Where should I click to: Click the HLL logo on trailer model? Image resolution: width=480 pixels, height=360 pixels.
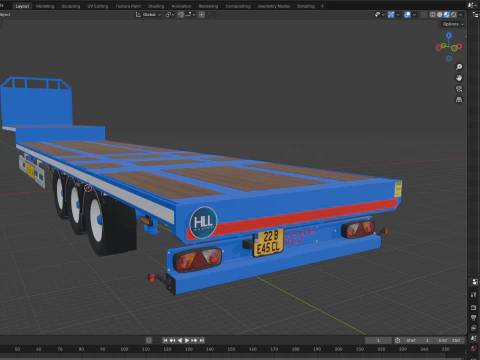click(203, 222)
